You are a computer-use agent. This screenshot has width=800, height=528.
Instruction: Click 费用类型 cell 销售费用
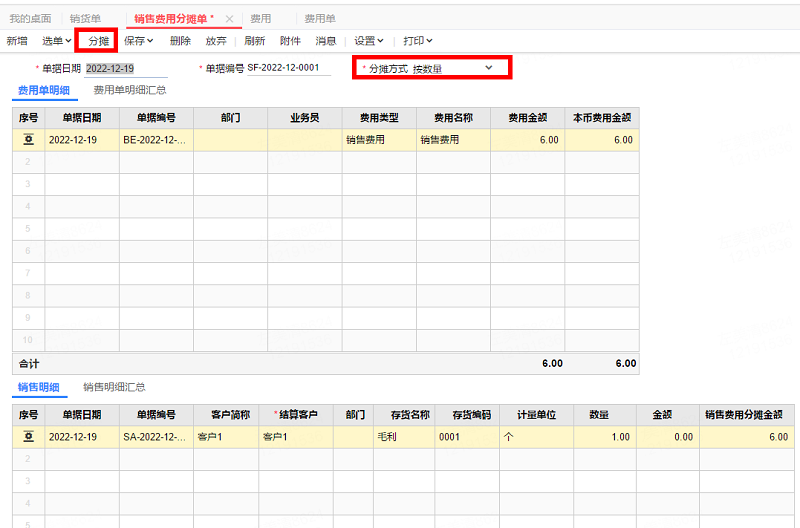pos(379,140)
